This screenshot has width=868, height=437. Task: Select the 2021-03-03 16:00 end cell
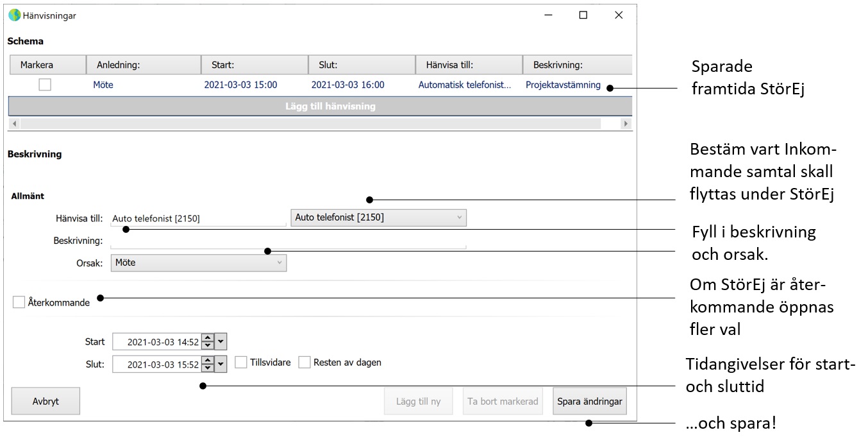347,85
